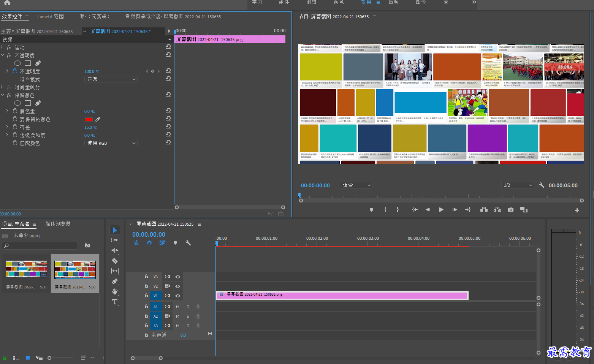Image resolution: width=594 pixels, height=364 pixels.
Task: Mute audio track A1
Action: click(177, 307)
